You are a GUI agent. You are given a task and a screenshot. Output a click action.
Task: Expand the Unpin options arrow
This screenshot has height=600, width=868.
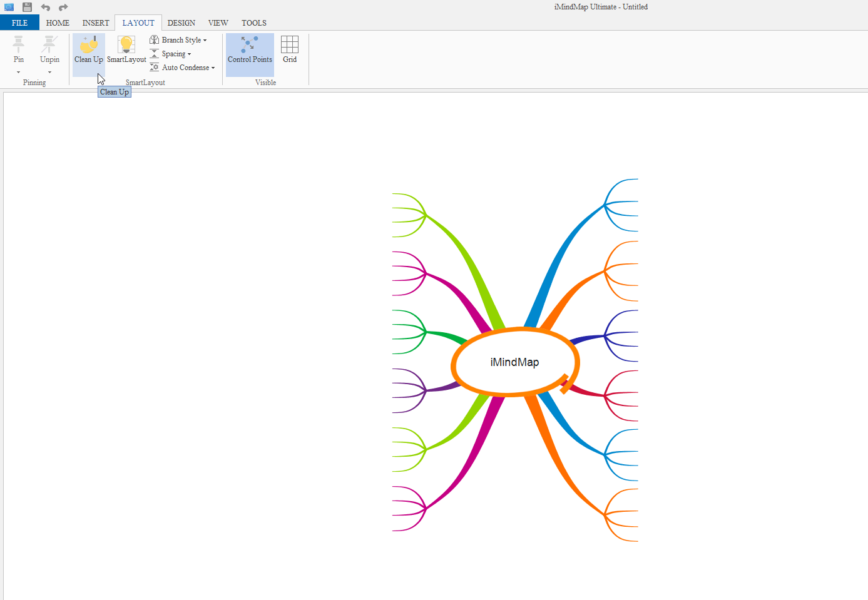click(x=49, y=73)
